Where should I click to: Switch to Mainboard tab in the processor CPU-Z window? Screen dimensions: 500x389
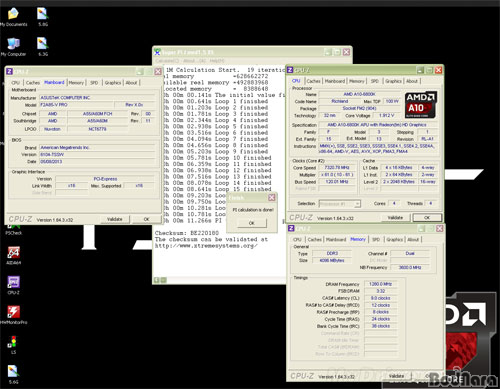point(335,81)
